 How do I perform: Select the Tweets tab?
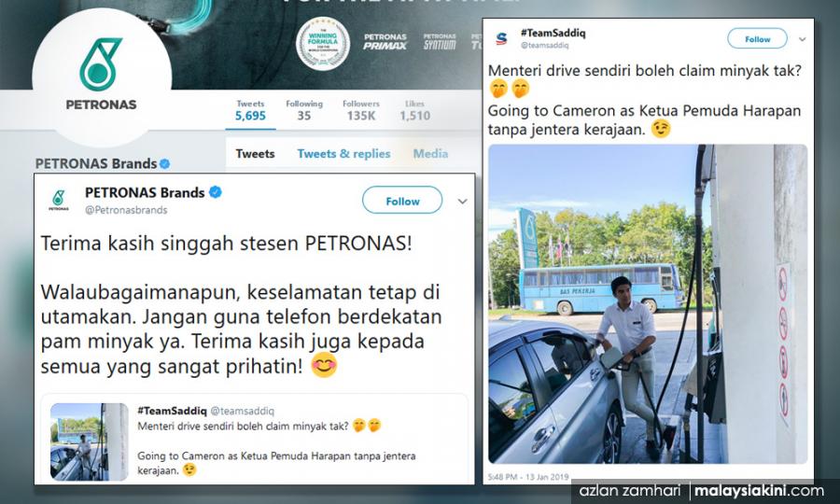(255, 154)
